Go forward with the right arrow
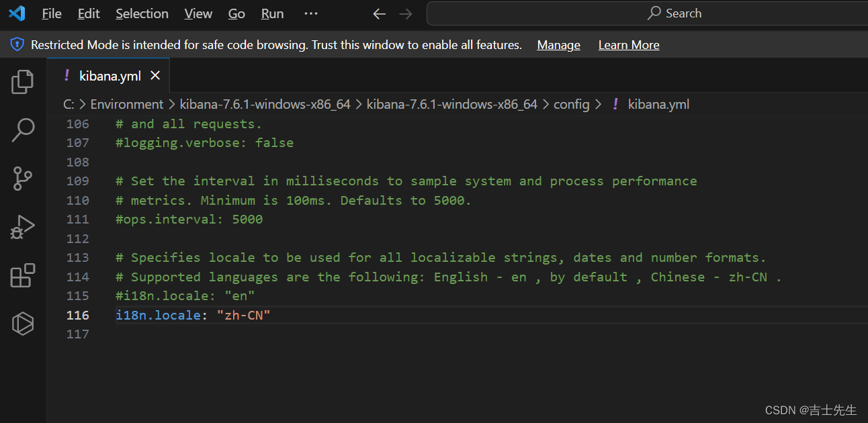The height and width of the screenshot is (423, 868). coord(405,13)
